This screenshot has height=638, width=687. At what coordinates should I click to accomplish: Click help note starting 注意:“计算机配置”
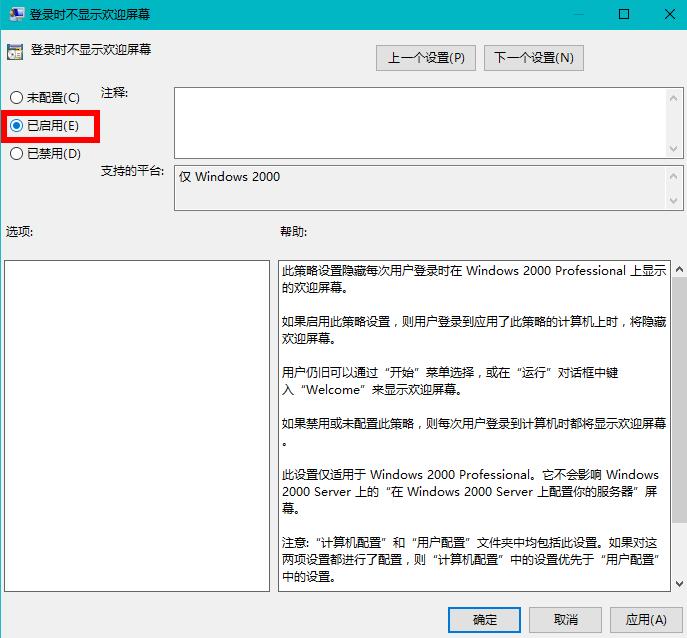coord(471,559)
